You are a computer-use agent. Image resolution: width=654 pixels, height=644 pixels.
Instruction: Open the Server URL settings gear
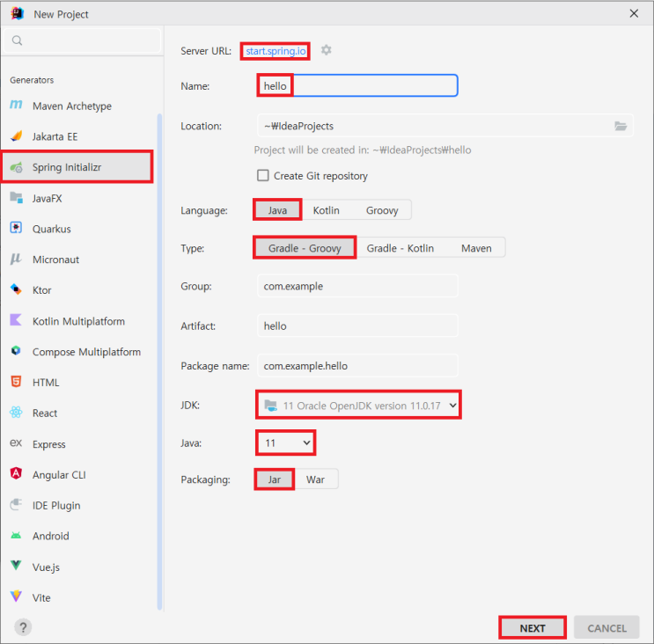[327, 50]
